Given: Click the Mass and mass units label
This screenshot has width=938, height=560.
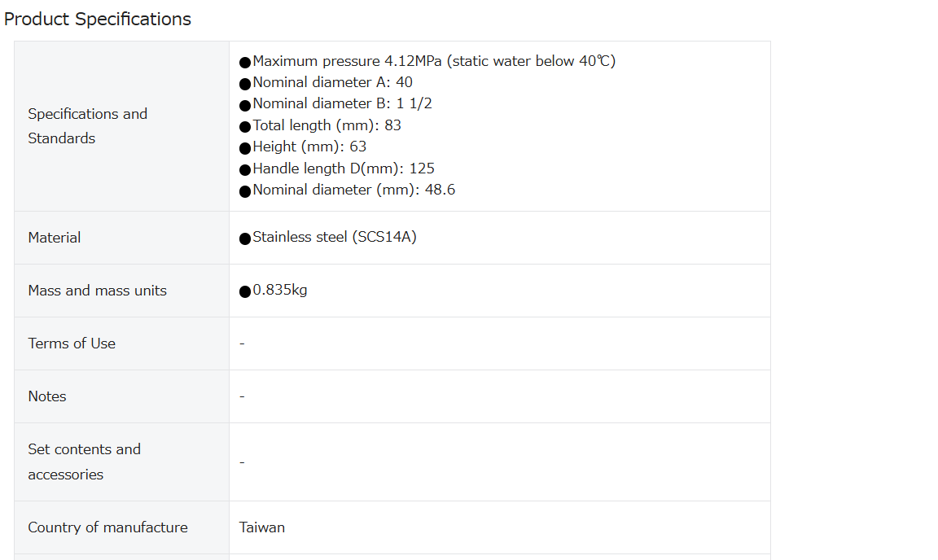Looking at the screenshot, I should point(98,291).
